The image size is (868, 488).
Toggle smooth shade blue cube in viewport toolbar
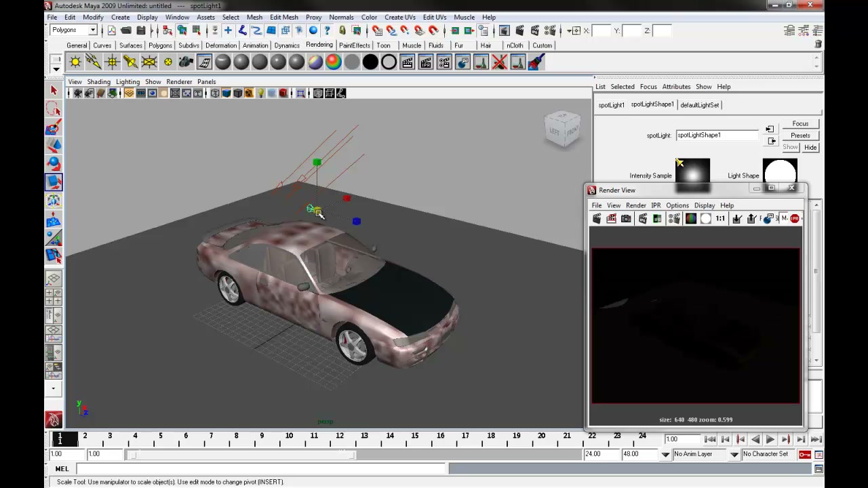click(226, 94)
